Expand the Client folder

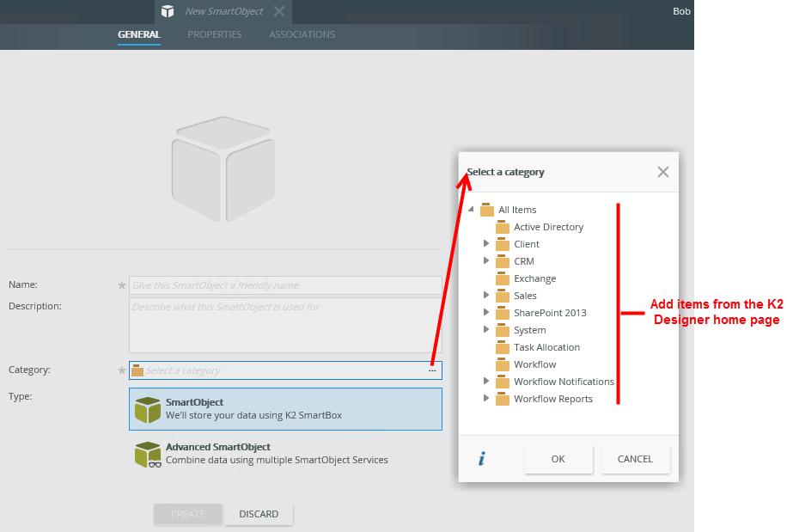[485, 243]
